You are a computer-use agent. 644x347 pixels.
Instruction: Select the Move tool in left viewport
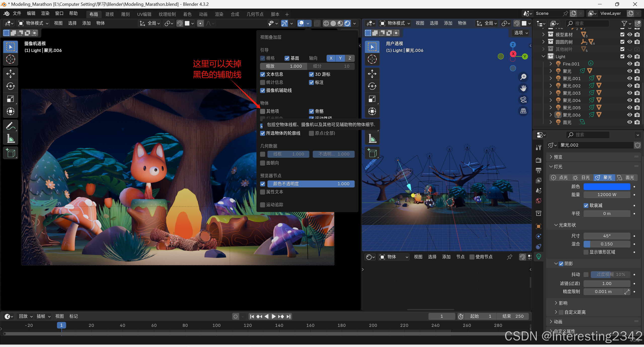(10, 74)
